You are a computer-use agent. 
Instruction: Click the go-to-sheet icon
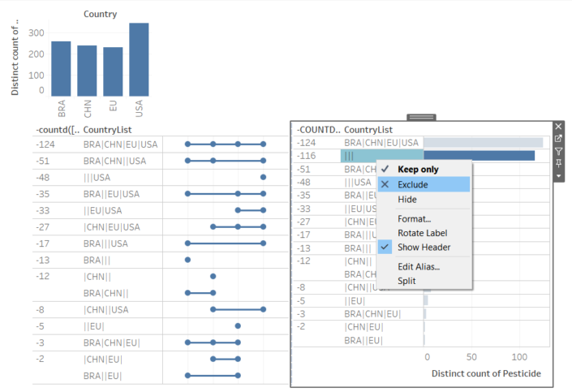coord(558,139)
